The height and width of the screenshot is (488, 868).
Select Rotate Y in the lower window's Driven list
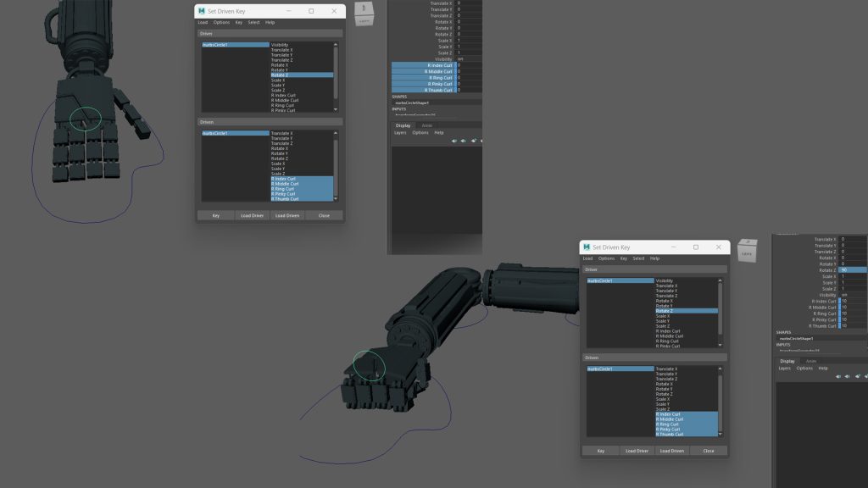point(665,389)
